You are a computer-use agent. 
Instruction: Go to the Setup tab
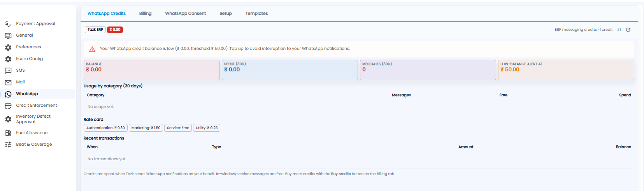coord(226,13)
